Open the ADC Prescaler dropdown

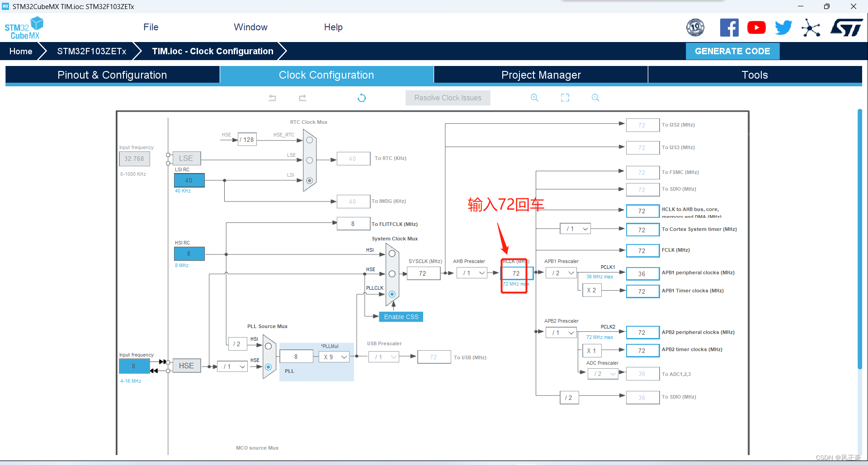[603, 374]
